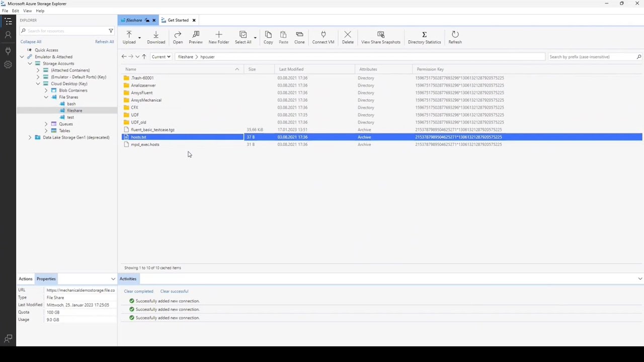
Task: Switch to the Get Started tab
Action: point(178,20)
